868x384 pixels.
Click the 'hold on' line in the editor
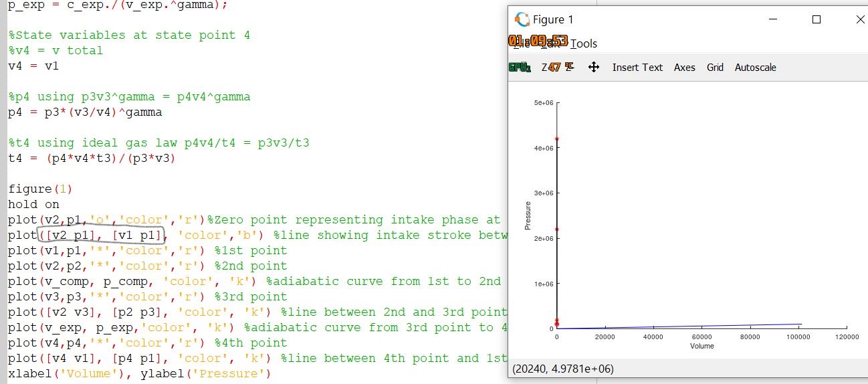(x=33, y=205)
